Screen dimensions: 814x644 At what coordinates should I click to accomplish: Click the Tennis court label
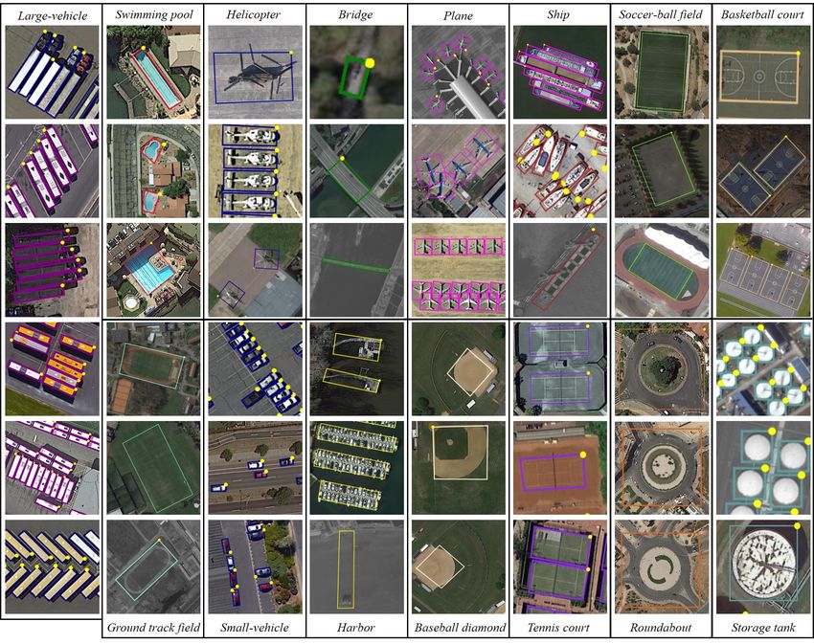click(x=558, y=628)
